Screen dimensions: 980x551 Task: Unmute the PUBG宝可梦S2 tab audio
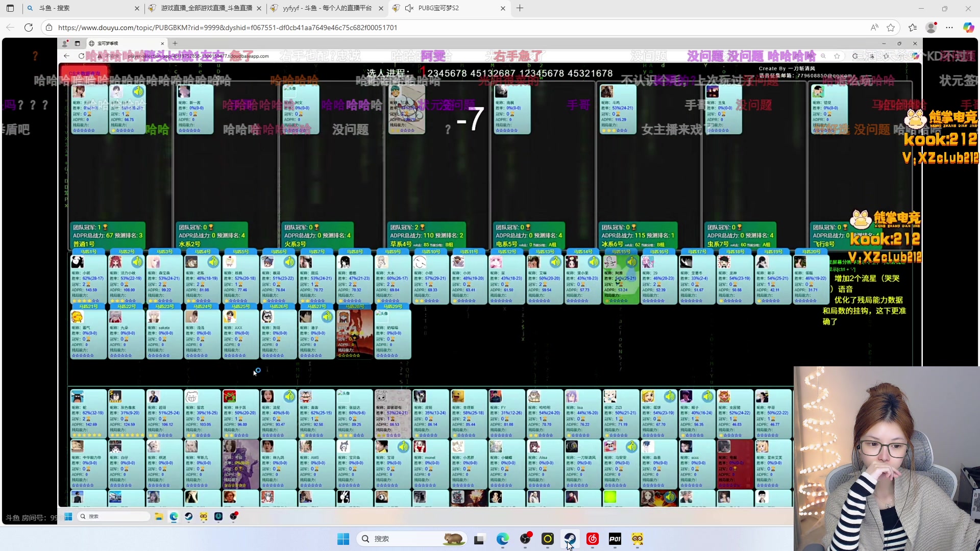pos(409,8)
